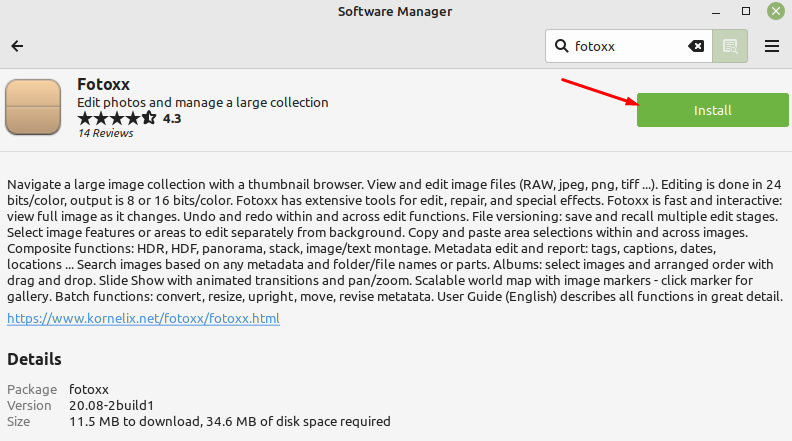Click the app tagline about editing photos
Viewport: 792px width, 441px height.
coord(203,103)
